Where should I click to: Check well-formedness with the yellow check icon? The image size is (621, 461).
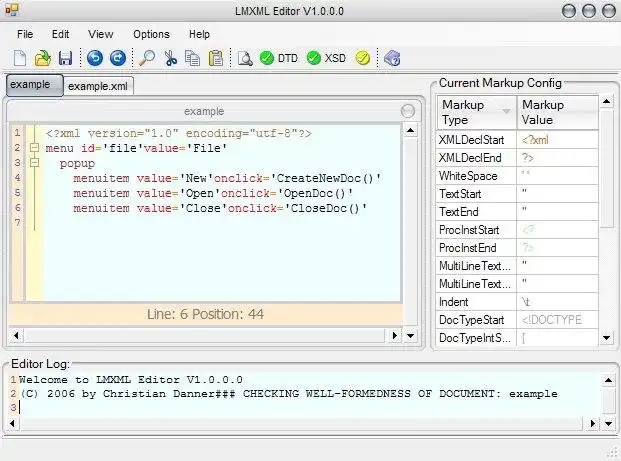click(x=362, y=58)
